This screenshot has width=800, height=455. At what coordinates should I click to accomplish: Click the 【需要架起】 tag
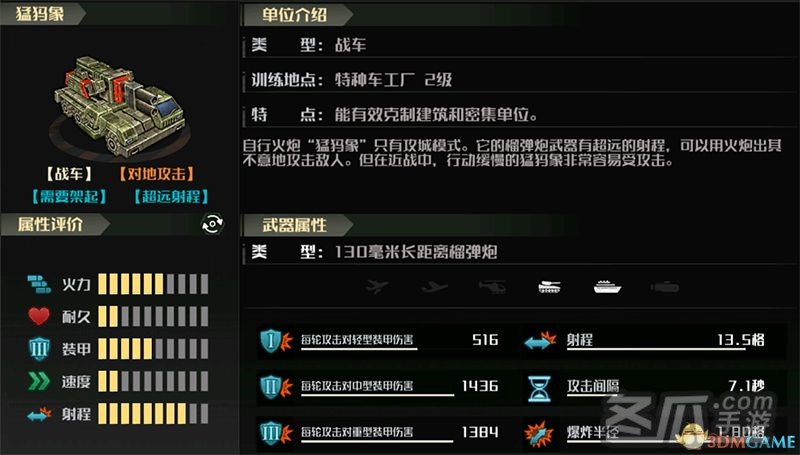[x=69, y=196]
